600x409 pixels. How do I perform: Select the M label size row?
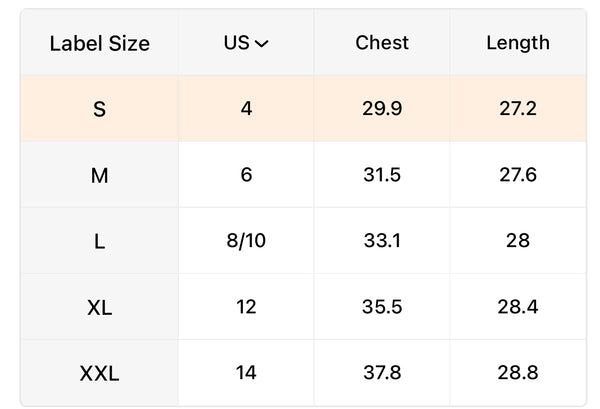[x=303, y=175]
